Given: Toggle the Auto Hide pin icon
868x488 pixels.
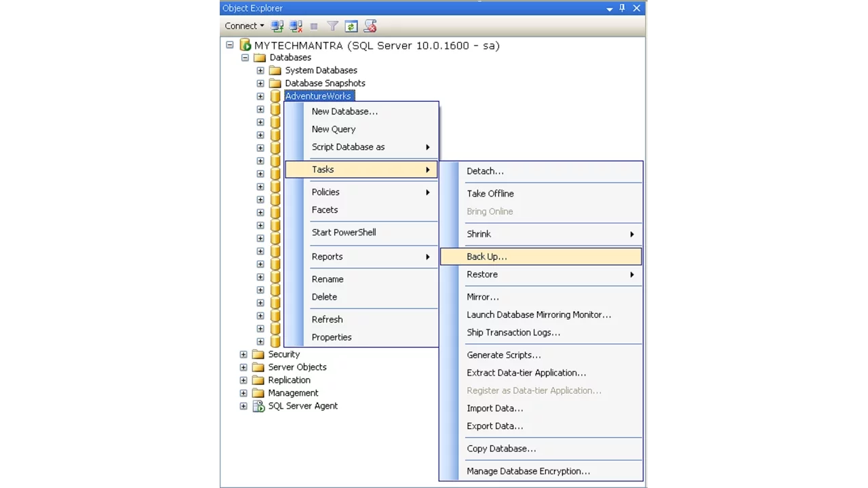Looking at the screenshot, I should click(622, 8).
